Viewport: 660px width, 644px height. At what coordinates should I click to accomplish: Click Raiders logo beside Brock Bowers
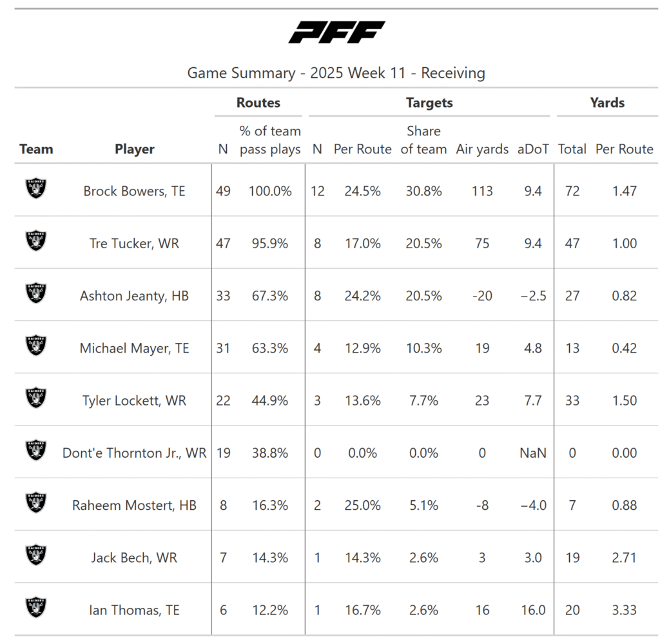tap(36, 189)
